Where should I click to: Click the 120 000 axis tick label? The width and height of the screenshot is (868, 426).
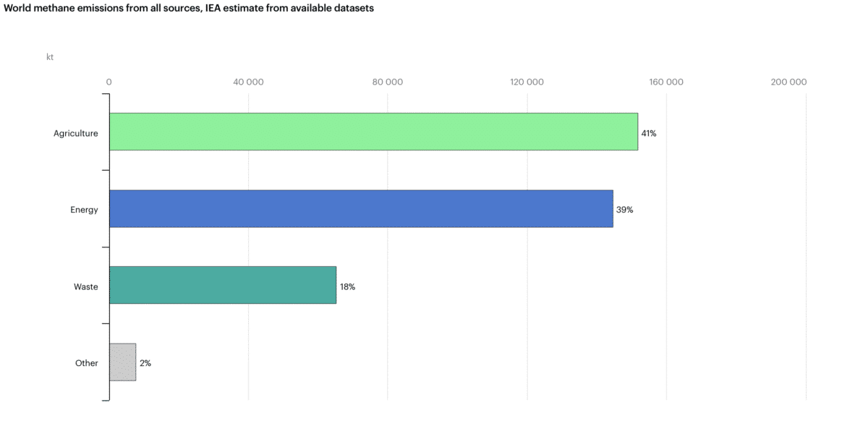(527, 82)
